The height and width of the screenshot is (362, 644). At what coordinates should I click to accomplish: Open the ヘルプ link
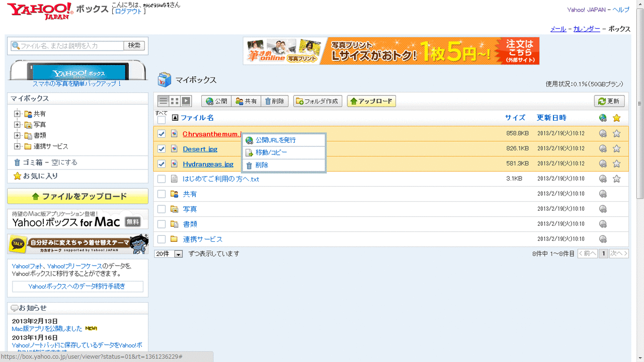pos(621,10)
